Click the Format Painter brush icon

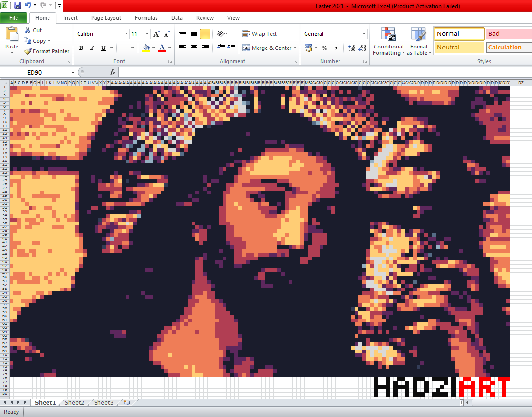tap(28, 51)
